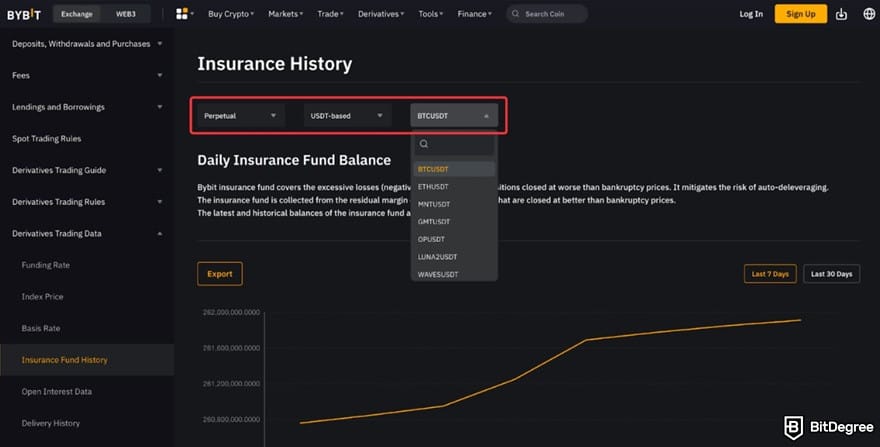
Task: Select GMTUSDT in the symbol list
Action: point(454,221)
